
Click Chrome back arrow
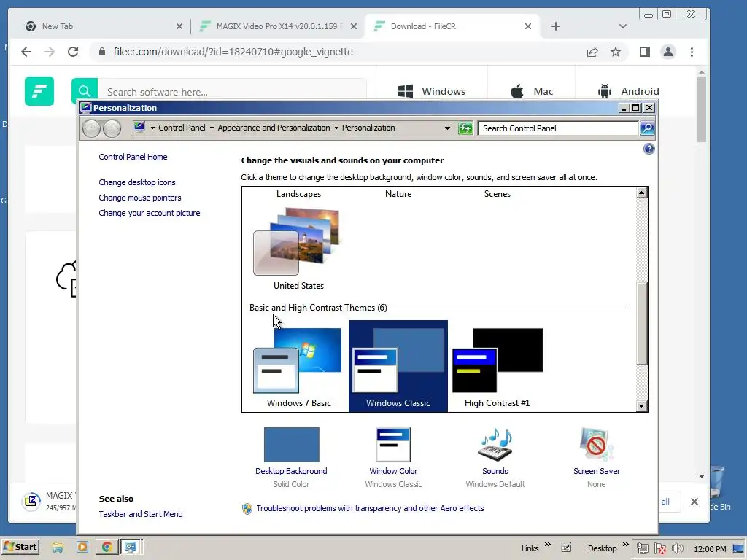pyautogui.click(x=26, y=52)
